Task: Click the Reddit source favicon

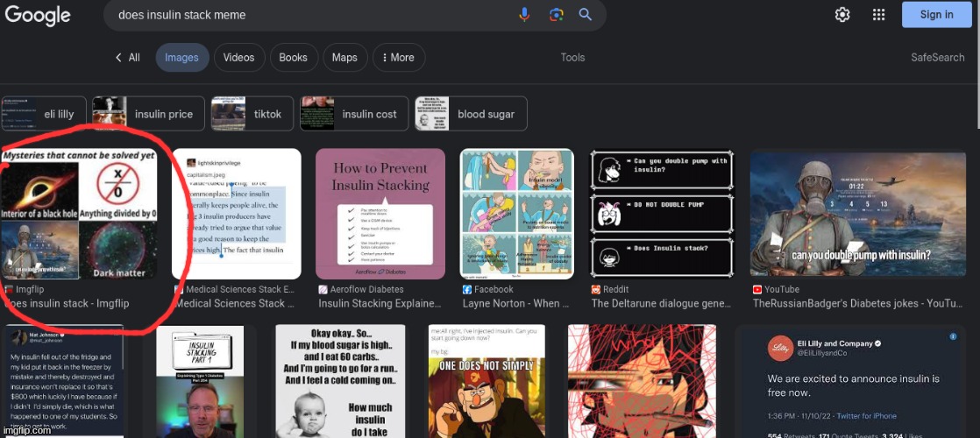Action: click(596, 290)
